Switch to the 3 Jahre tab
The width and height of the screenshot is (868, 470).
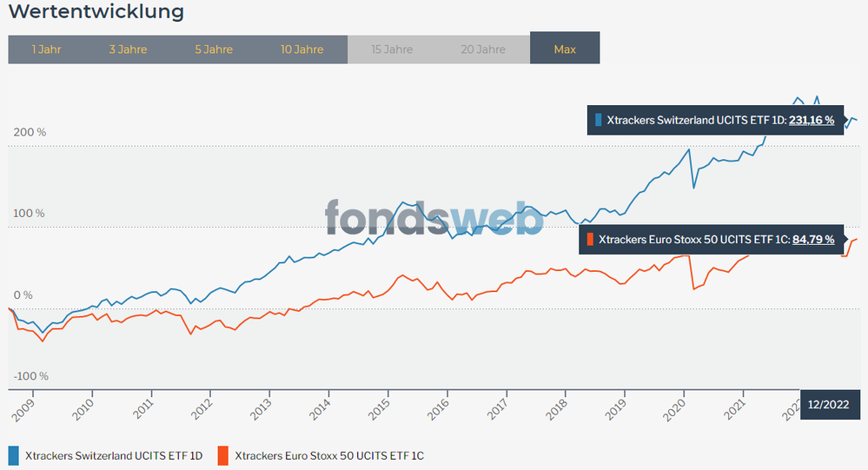(x=128, y=50)
